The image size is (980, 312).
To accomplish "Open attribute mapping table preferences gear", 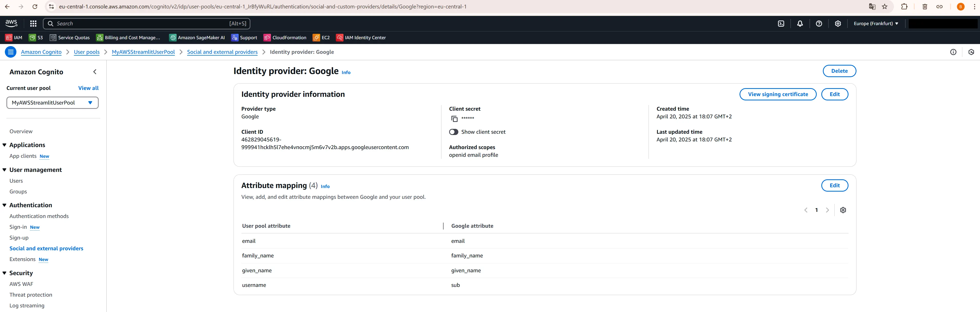I will coord(843,210).
